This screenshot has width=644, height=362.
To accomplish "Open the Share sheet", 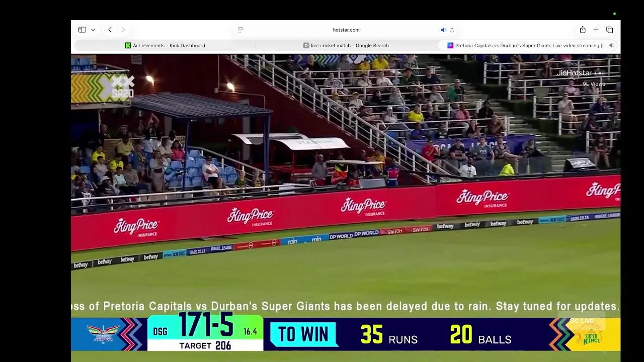I will [583, 30].
